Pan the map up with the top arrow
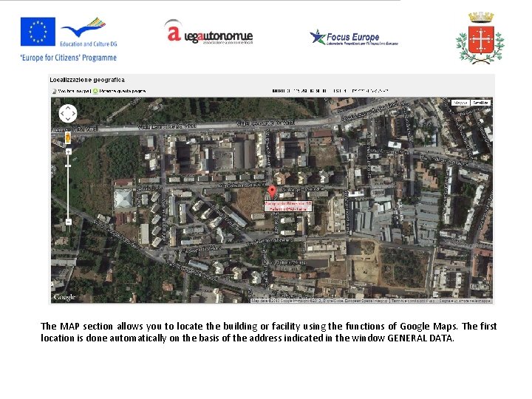Screen dimensions: 532x399 68,108
